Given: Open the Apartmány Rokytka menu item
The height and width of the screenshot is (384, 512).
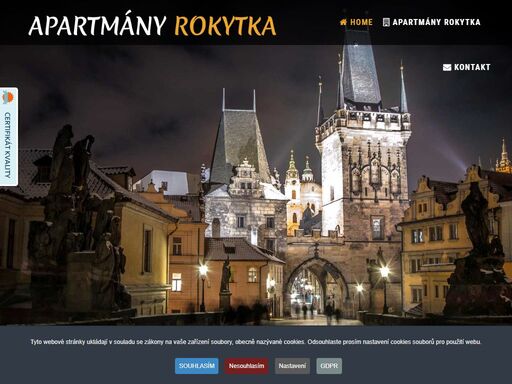Looking at the screenshot, I should pyautogui.click(x=432, y=22).
